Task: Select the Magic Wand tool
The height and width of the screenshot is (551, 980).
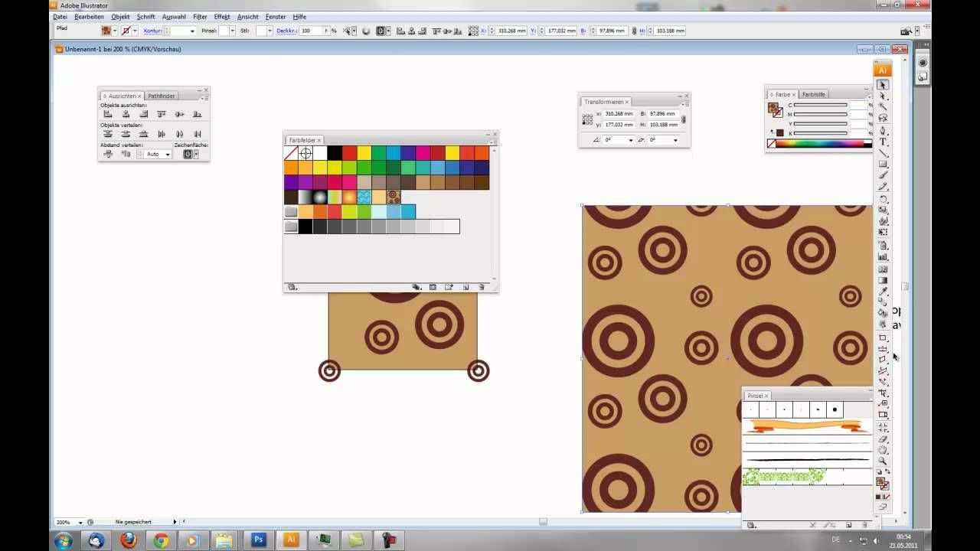Action: point(883,107)
